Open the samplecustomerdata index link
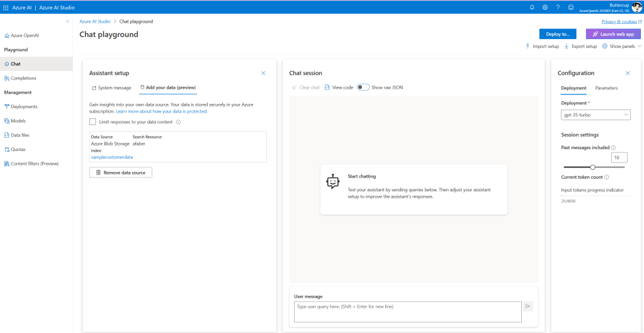Screen dimensions: 644x333 pos(112,157)
